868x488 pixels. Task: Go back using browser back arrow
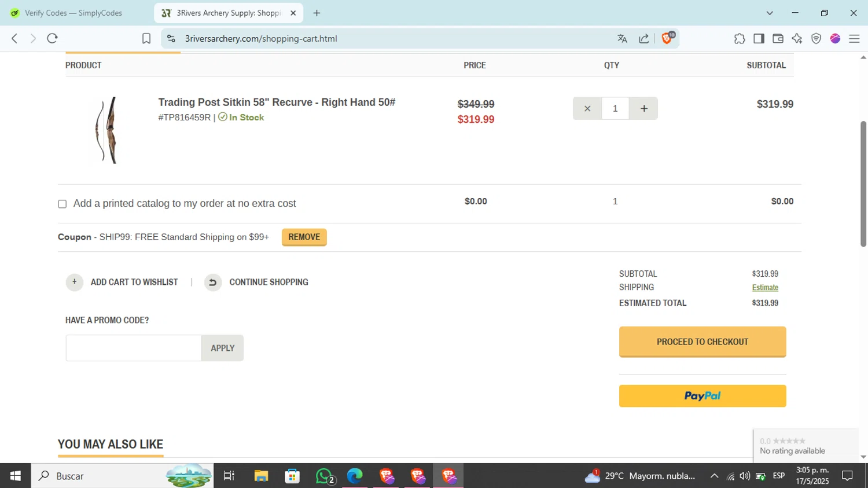point(14,38)
